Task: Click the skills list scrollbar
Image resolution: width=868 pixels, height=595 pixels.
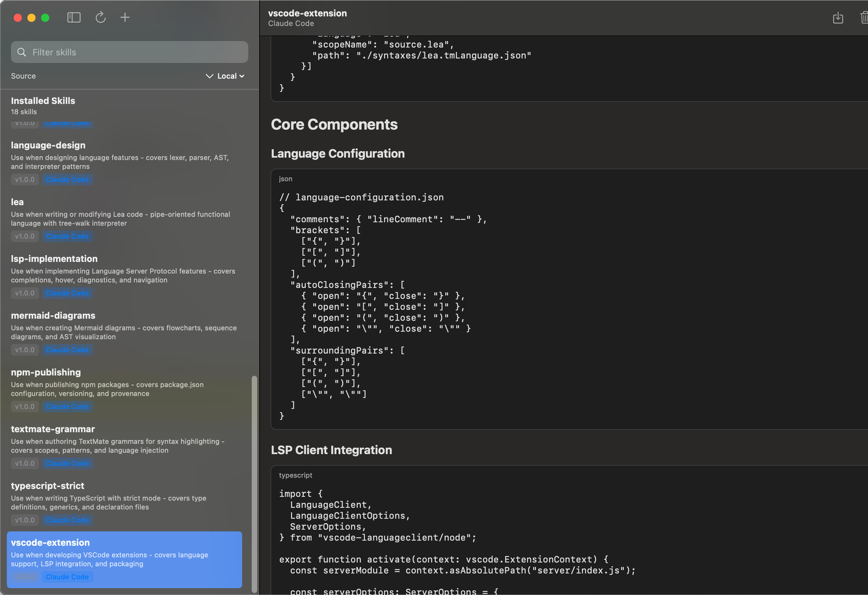Action: tap(254, 484)
